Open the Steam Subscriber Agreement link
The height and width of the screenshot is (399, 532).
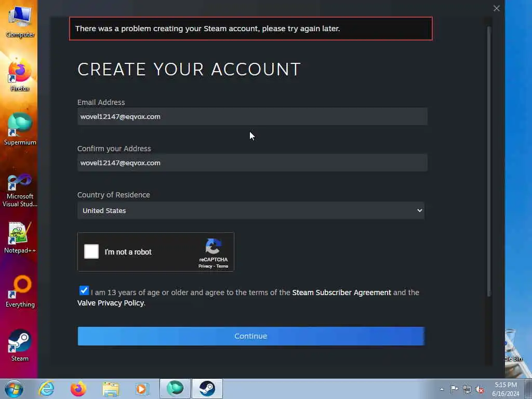tap(341, 292)
